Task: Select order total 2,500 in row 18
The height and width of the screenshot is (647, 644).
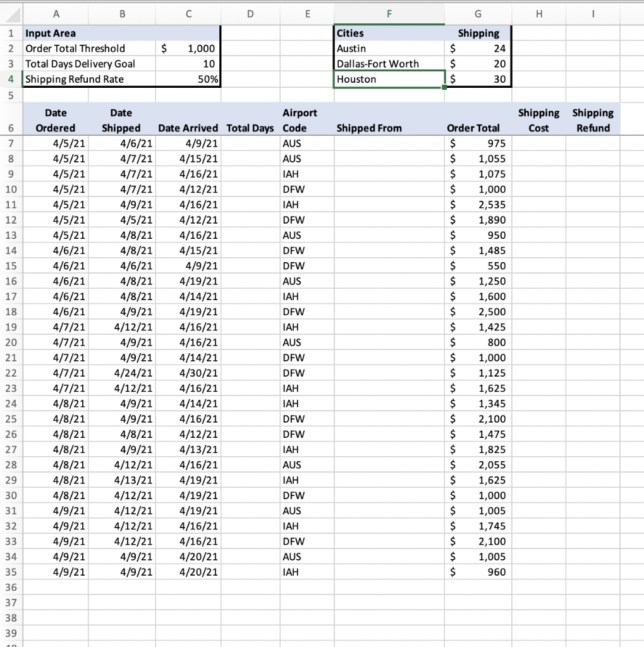Action: (478, 311)
